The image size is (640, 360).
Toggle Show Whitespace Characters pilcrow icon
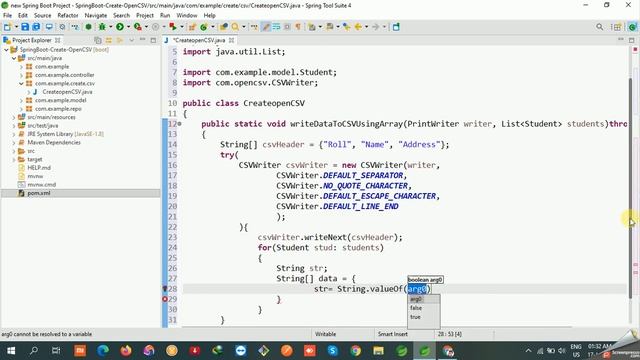pos(298,27)
